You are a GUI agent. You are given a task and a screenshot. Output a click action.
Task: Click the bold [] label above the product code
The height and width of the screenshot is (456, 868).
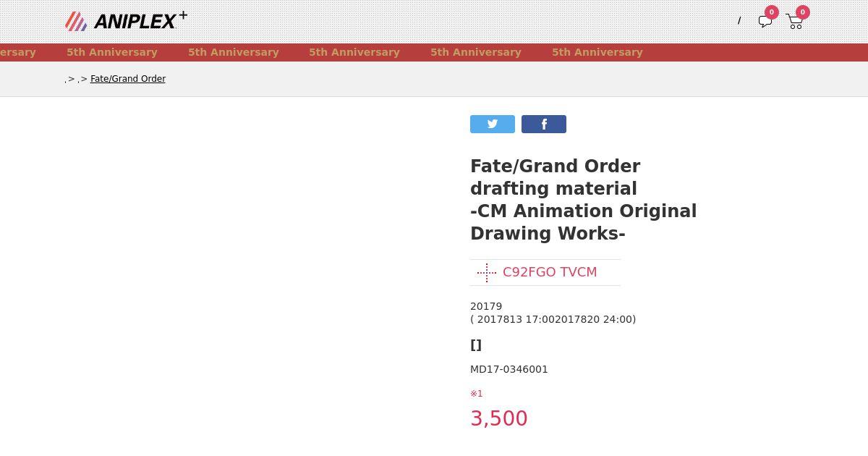pos(476,345)
